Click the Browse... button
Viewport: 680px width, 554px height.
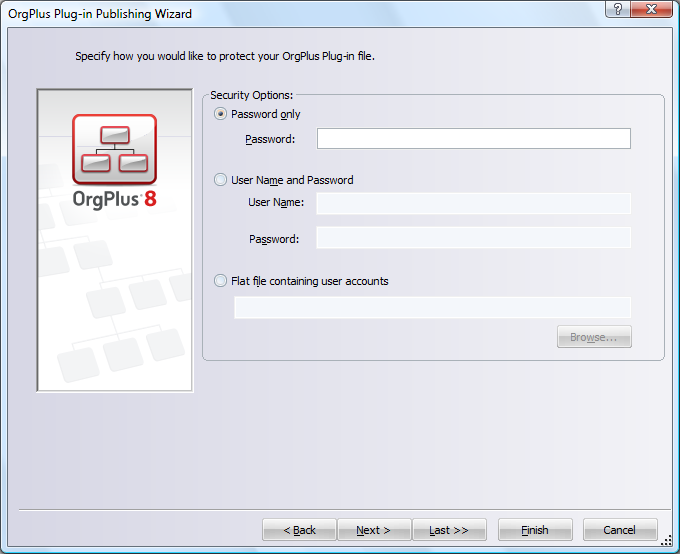(x=594, y=337)
